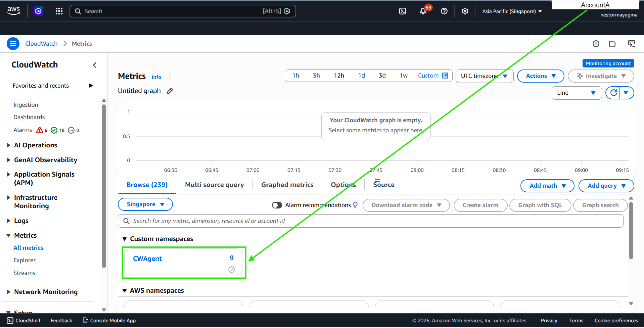Open the purple recently visited service icon
The width and height of the screenshot is (644, 328).
(38, 11)
